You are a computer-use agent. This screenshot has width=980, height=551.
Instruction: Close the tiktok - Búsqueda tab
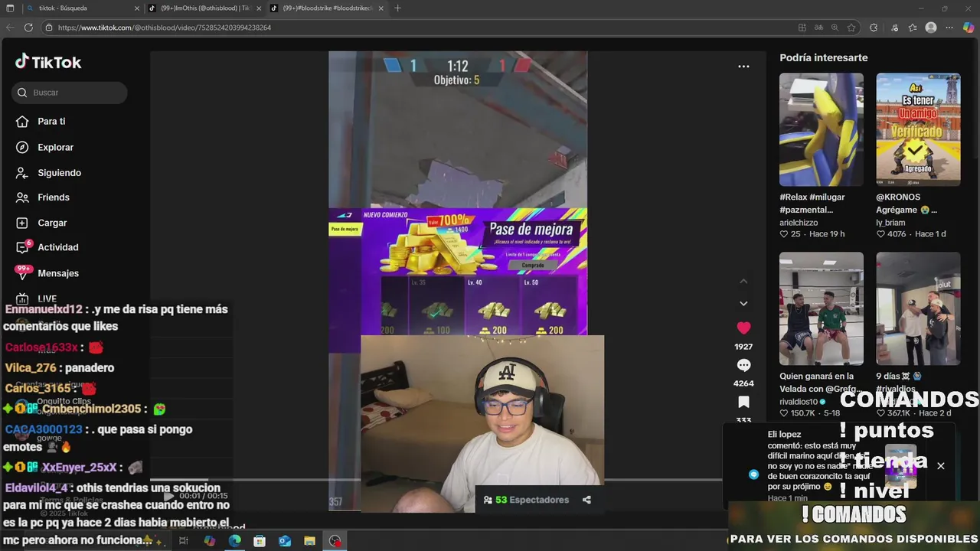[x=137, y=8]
